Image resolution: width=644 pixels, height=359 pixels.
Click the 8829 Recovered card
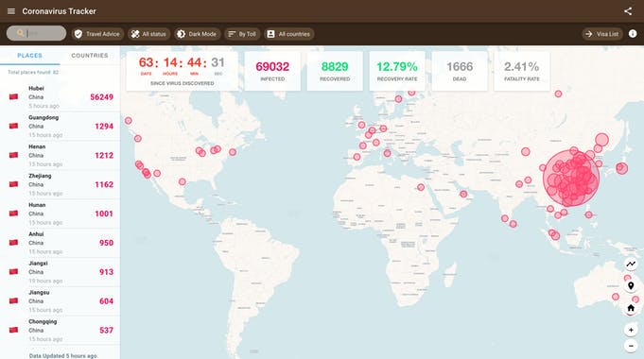click(x=335, y=71)
